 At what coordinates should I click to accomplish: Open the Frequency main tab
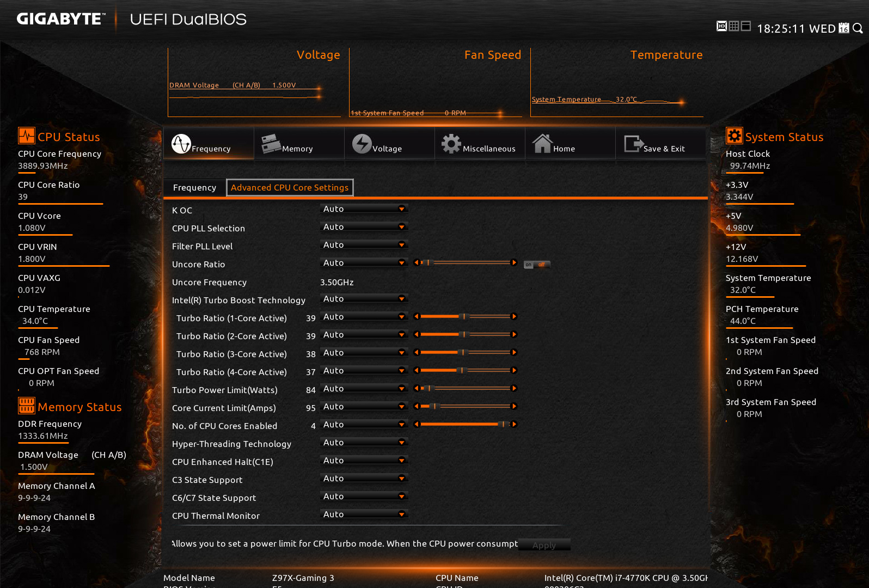coord(209,143)
